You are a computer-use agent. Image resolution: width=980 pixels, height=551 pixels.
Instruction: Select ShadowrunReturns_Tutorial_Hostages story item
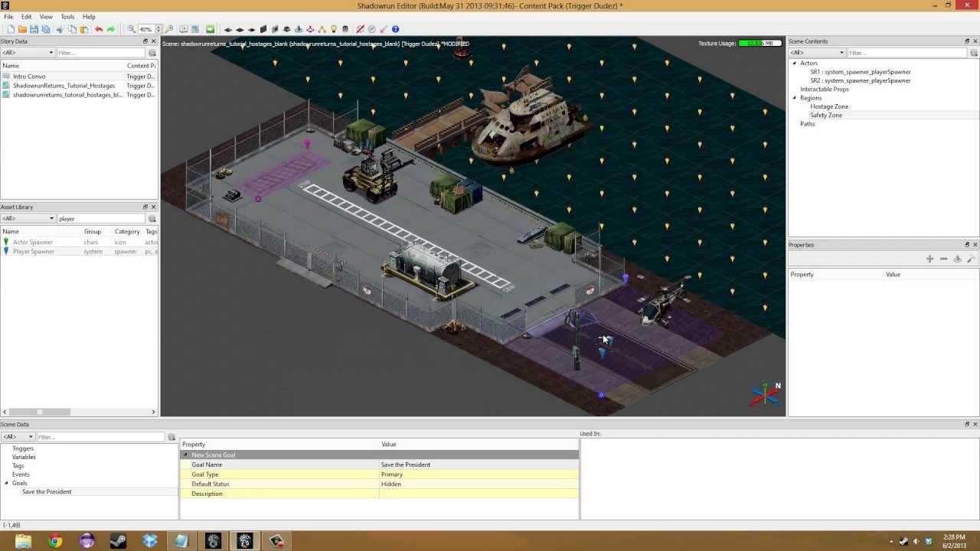(64, 86)
